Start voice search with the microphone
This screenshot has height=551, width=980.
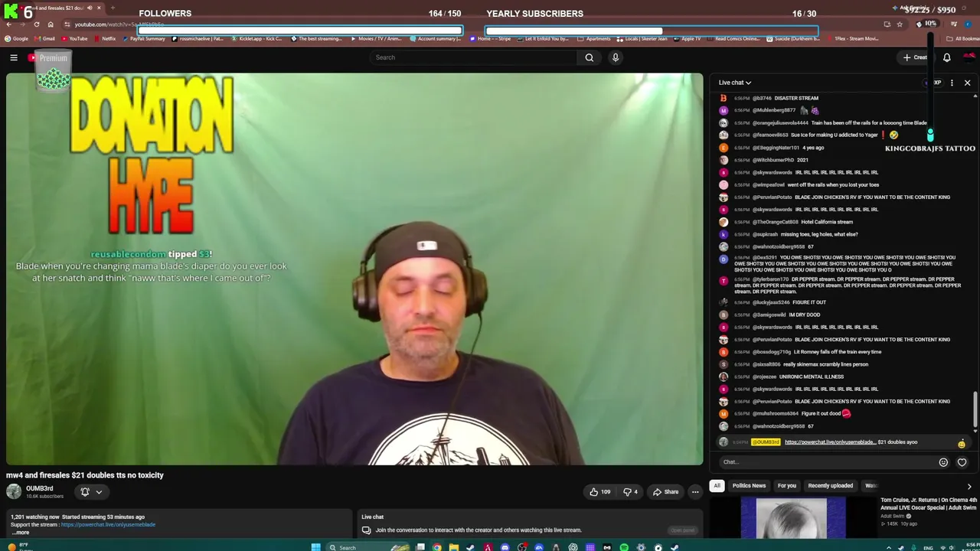615,57
